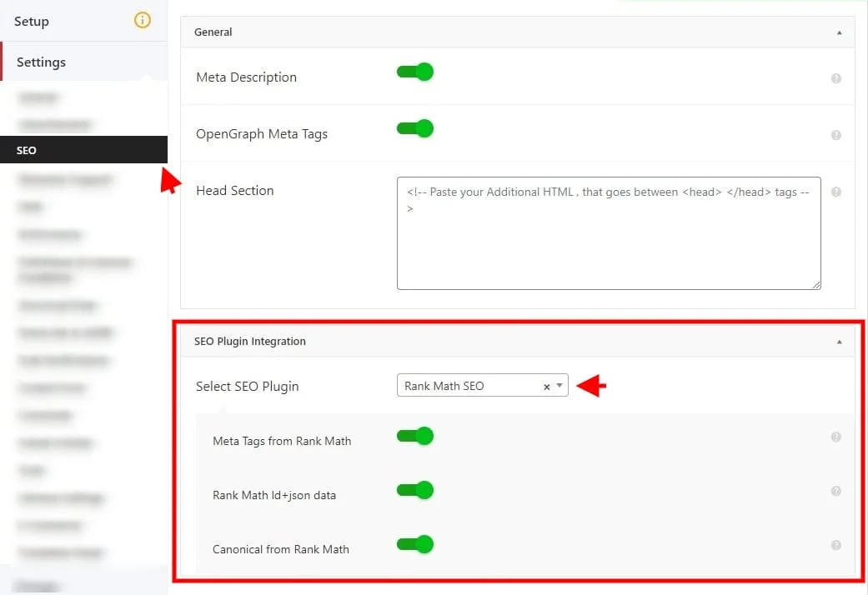Toggle Meta Tags from Rank Math

[x=415, y=436]
